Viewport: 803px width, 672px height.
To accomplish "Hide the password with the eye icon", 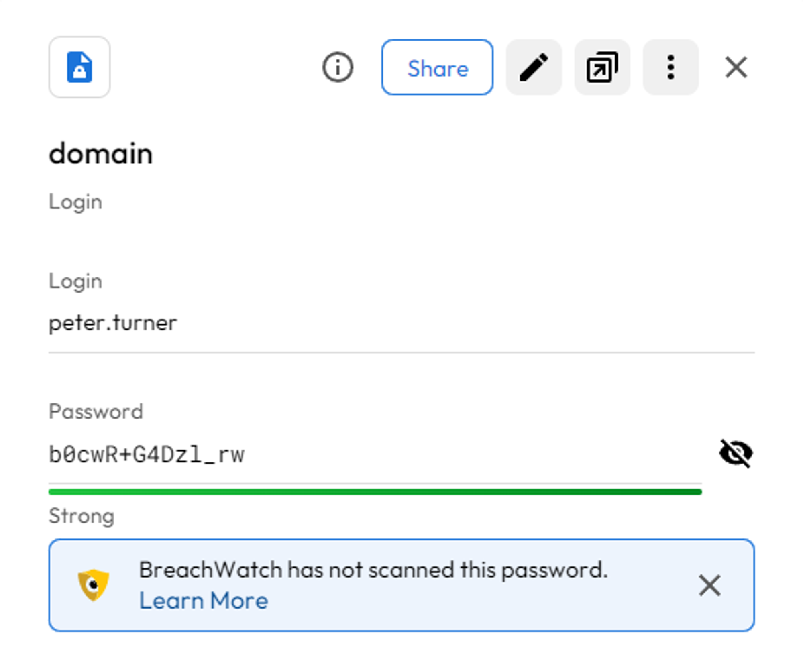I will [x=736, y=454].
